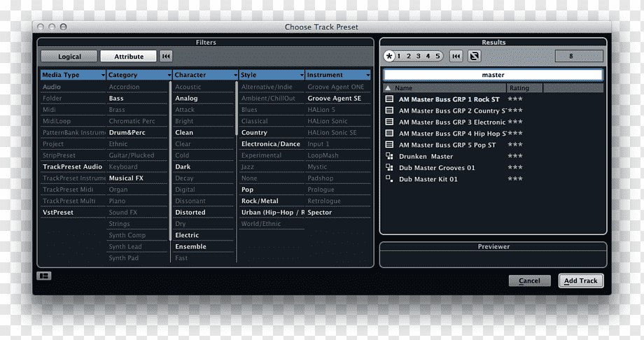Click the Dub Master Kit 01 icon
Viewport: 644px width, 340px height.
pos(389,178)
